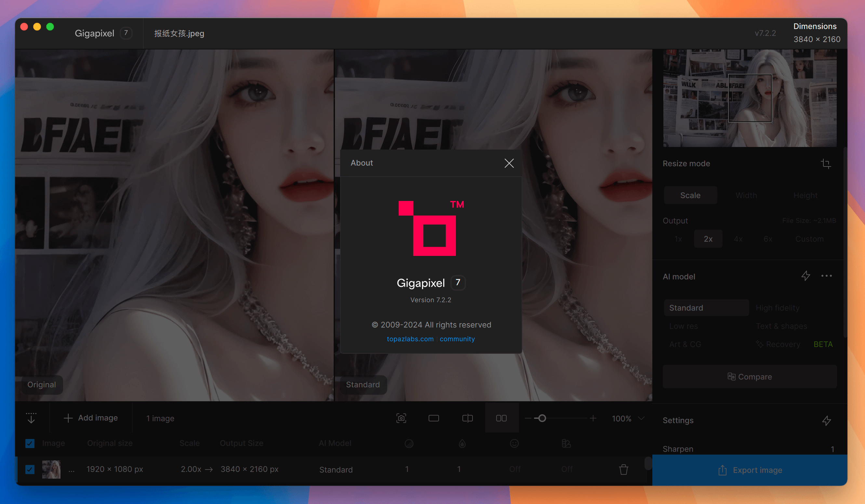Click the file list vertical scrollbar
The height and width of the screenshot is (504, 865).
(x=648, y=463)
